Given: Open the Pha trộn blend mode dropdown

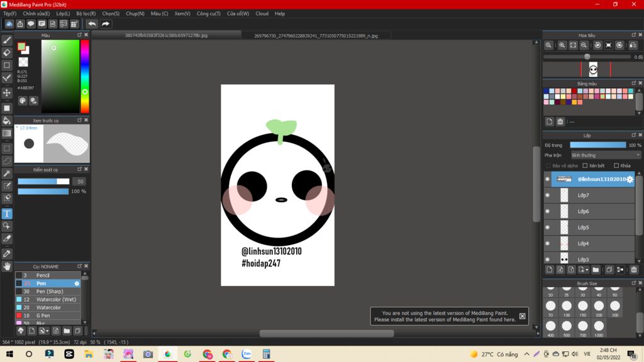Looking at the screenshot, I should (606, 155).
